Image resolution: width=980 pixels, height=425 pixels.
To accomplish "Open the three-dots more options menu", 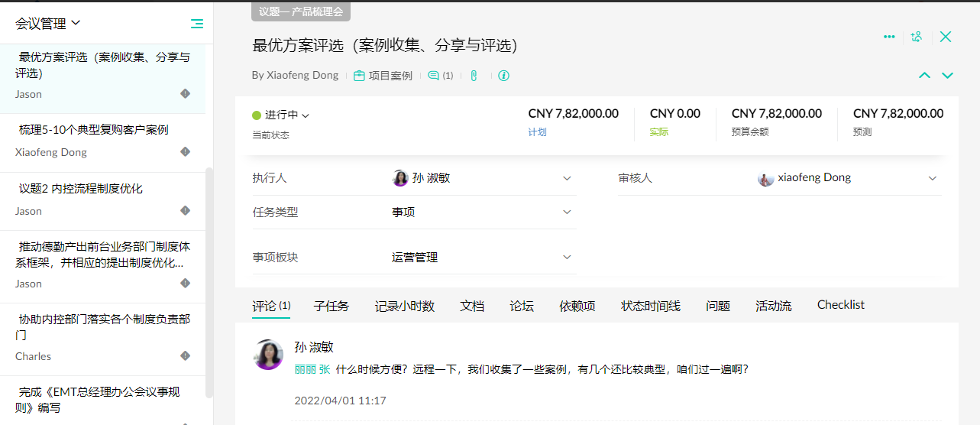I will [x=889, y=36].
